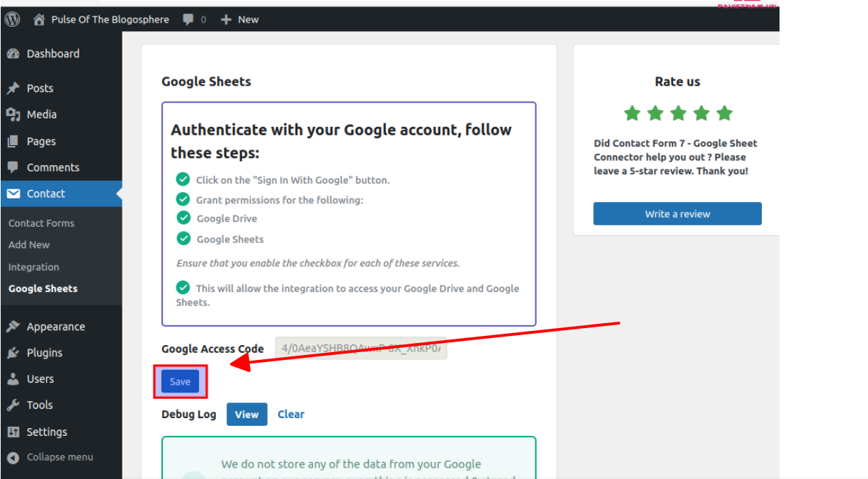
Task: Click the WordPress logo icon
Action: click(12, 19)
